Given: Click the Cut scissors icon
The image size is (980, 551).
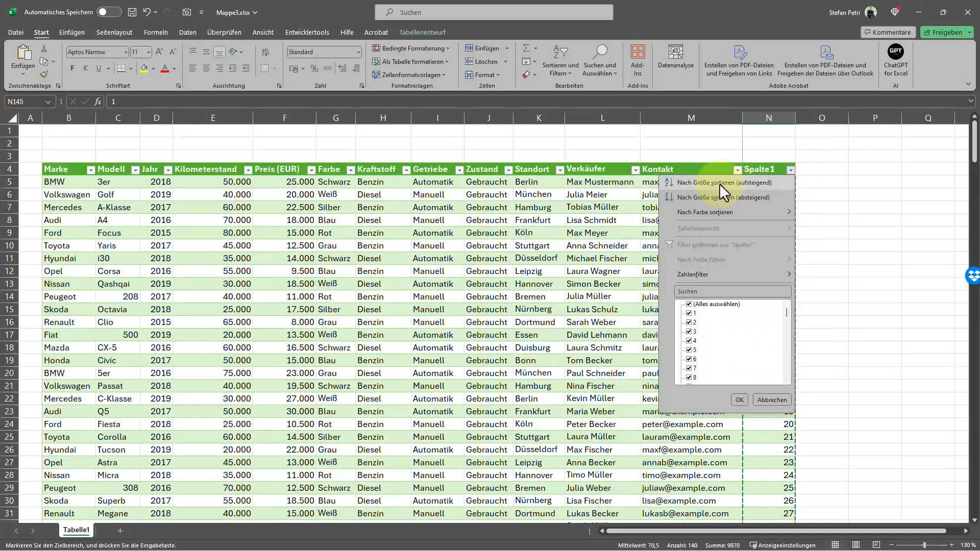Looking at the screenshot, I should point(44,48).
